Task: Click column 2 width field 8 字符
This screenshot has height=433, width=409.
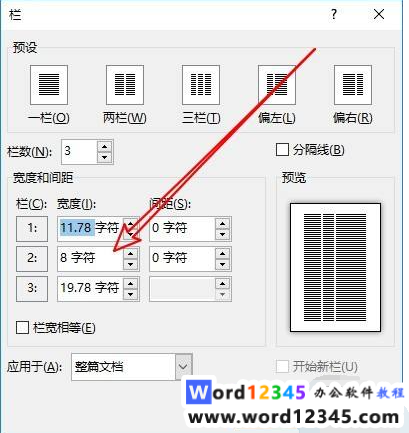Action: (x=90, y=259)
